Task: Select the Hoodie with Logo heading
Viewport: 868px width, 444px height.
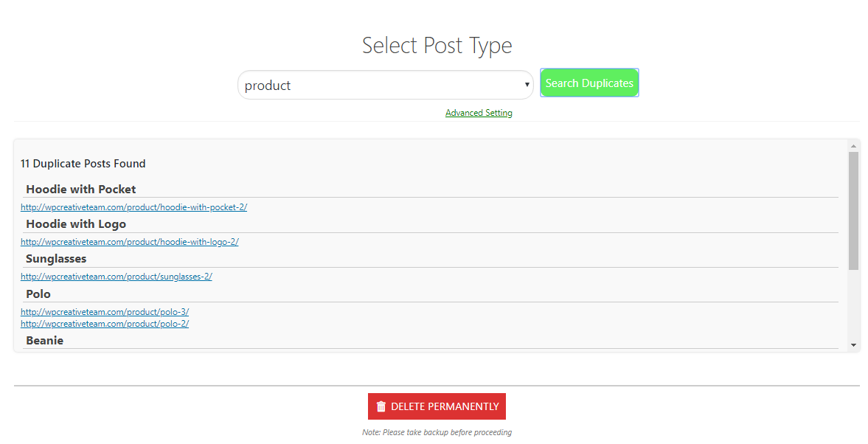Action: pos(76,224)
